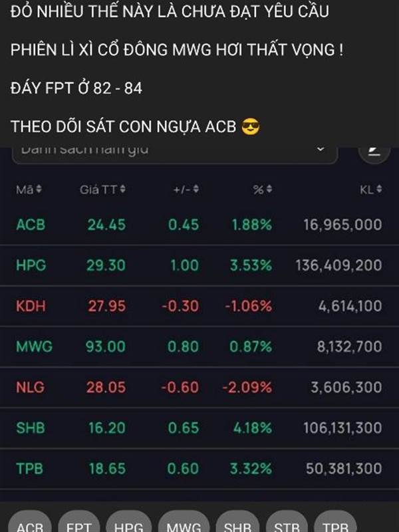Image resolution: width=399 pixels, height=532 pixels.
Task: Open the MWG row price 93.00
Action: [105, 346]
